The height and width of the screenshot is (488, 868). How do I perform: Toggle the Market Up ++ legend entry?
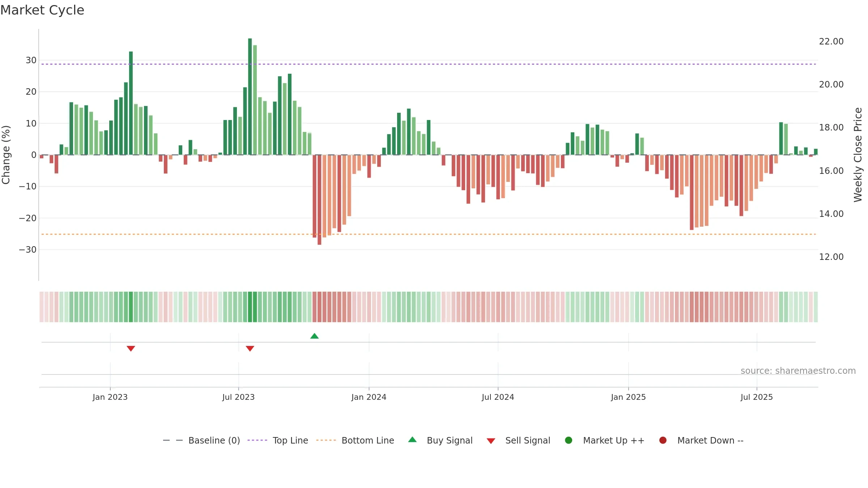click(604, 440)
